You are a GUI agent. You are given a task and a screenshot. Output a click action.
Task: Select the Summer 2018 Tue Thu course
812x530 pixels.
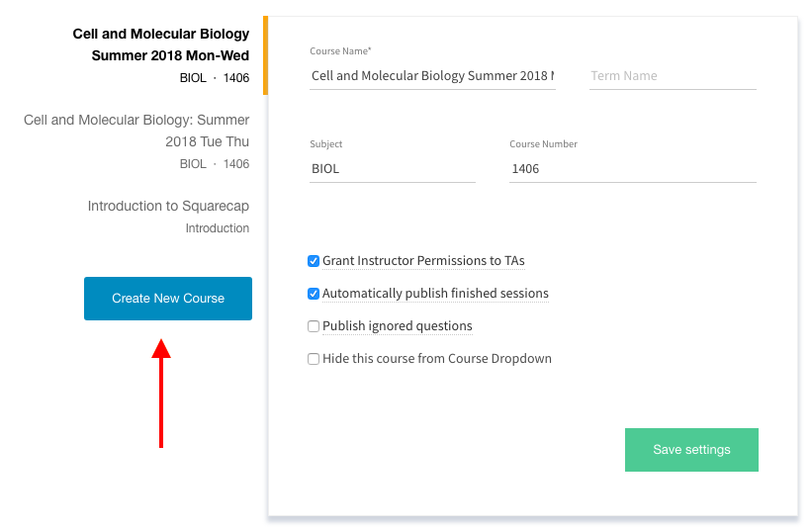tap(136, 131)
